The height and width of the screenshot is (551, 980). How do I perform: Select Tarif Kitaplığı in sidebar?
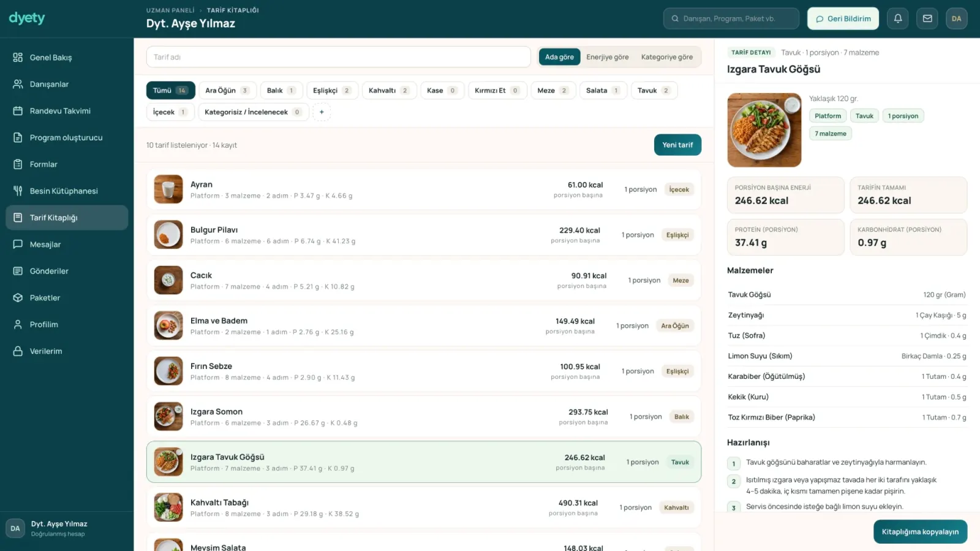[x=67, y=218]
